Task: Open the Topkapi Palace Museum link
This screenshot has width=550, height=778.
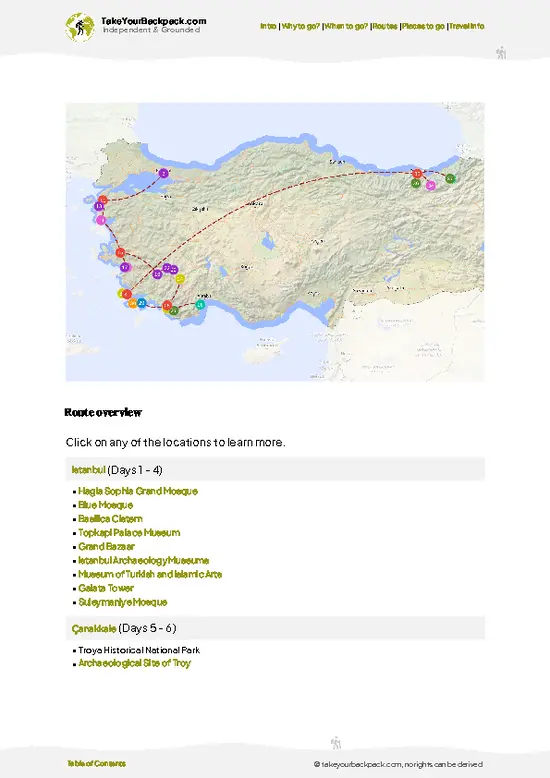Action: point(129,533)
